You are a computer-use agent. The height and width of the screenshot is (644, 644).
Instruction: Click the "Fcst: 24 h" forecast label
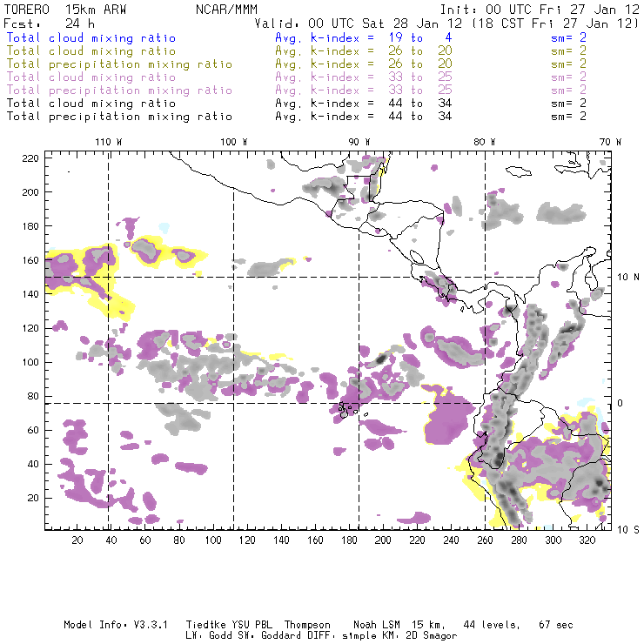[x=49, y=23]
